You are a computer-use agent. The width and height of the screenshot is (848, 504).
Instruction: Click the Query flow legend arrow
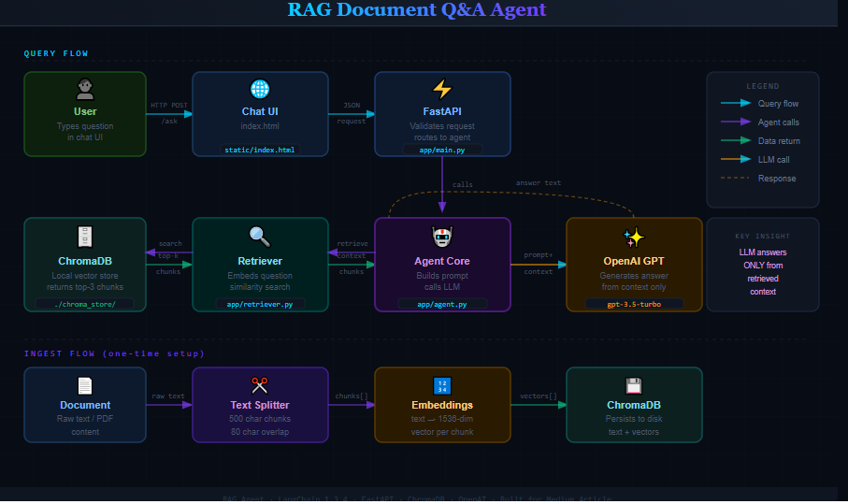click(736, 103)
